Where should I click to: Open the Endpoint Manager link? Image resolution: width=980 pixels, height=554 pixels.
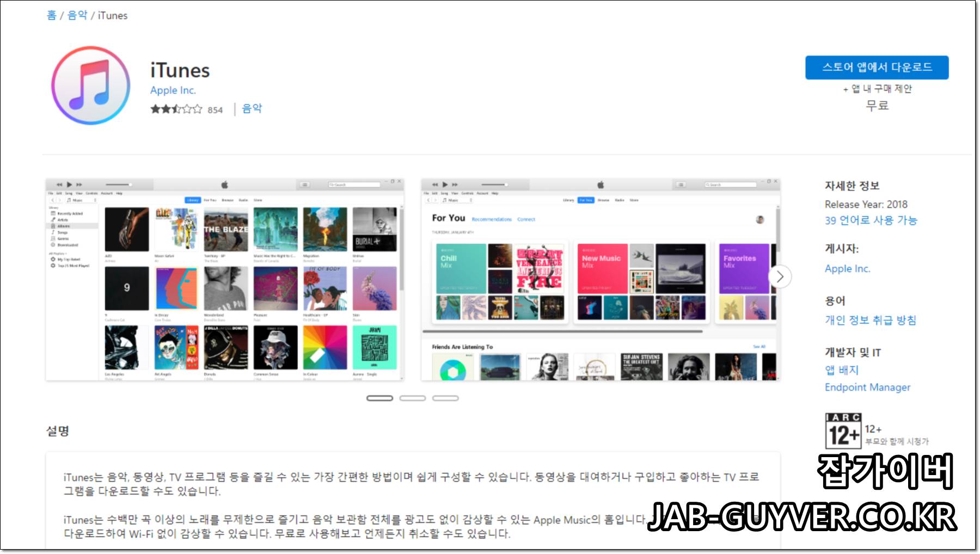point(867,387)
